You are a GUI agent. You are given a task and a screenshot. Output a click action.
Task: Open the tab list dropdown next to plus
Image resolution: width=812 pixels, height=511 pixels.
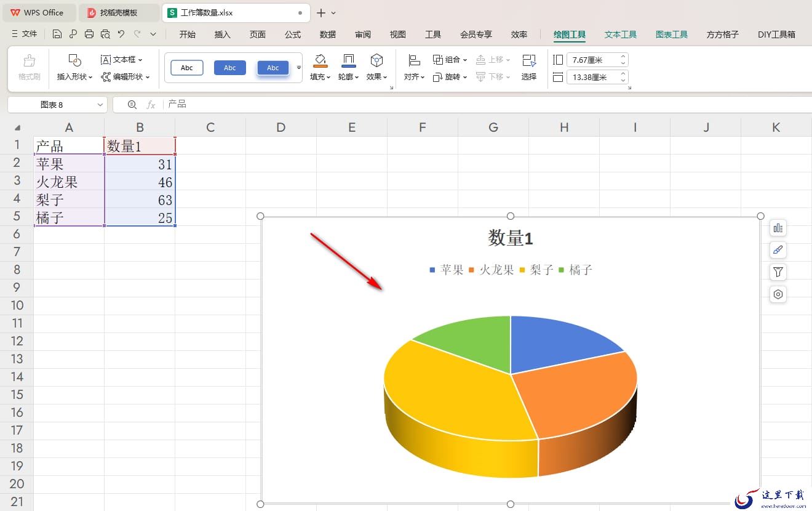[x=333, y=13]
